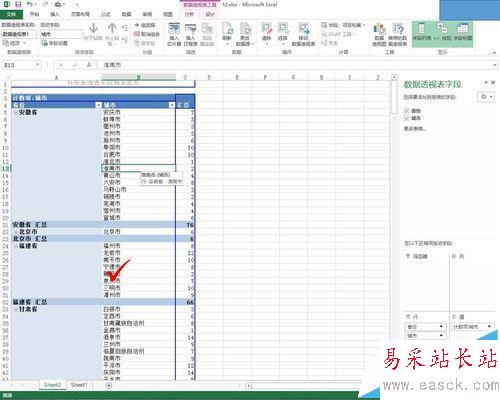
Task: Click the Drill Up arrow icon
Action: [x=112, y=28]
